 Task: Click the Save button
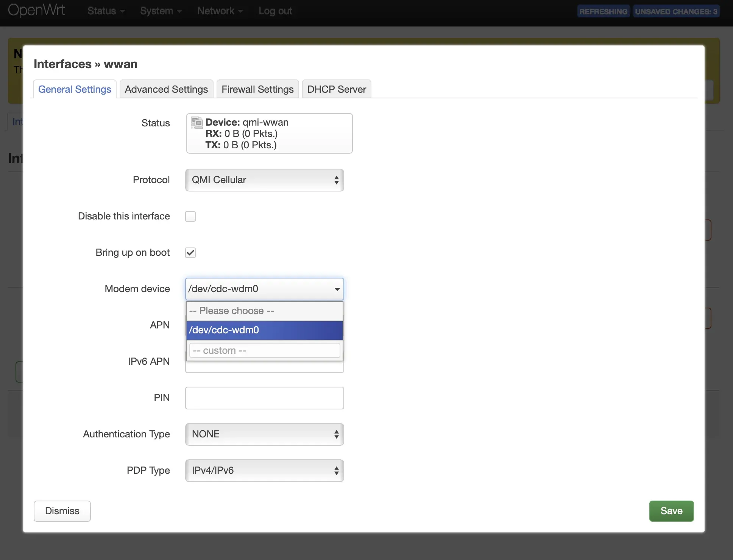point(671,511)
